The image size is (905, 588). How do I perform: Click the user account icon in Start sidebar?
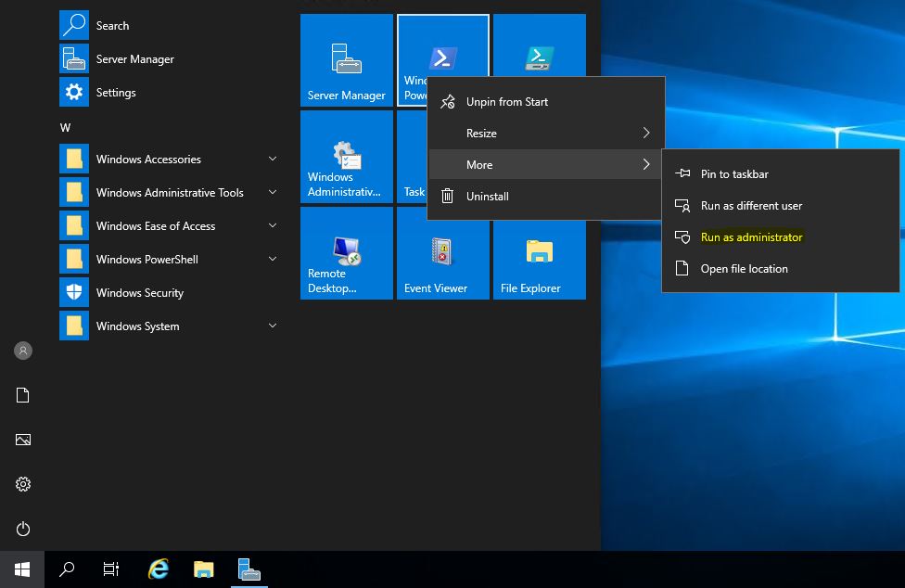click(23, 351)
